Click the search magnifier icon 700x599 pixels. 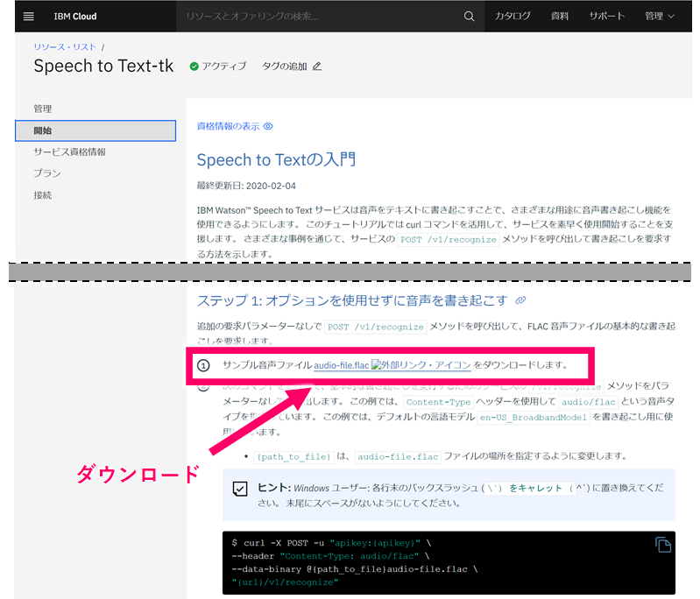(469, 17)
